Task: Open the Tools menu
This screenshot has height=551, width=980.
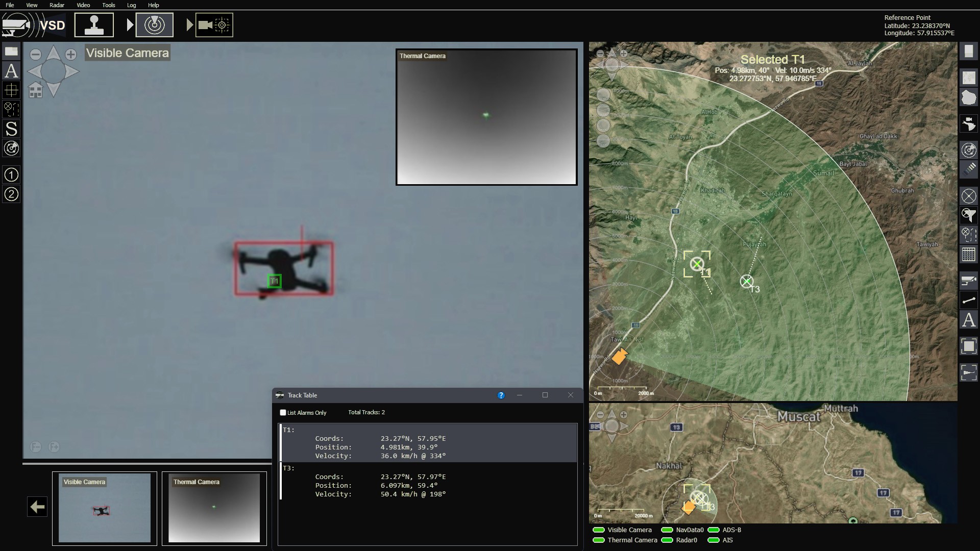Action: (x=108, y=5)
